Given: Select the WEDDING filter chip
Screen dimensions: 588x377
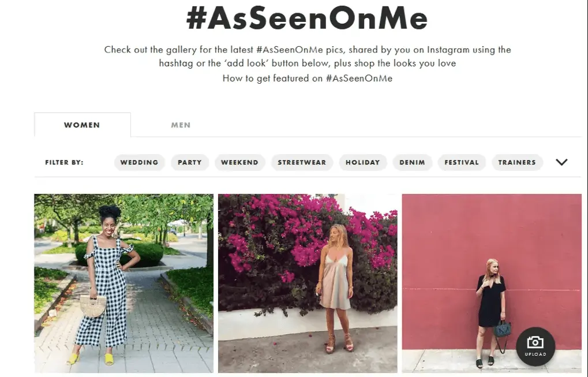Looking at the screenshot, I should 139,162.
